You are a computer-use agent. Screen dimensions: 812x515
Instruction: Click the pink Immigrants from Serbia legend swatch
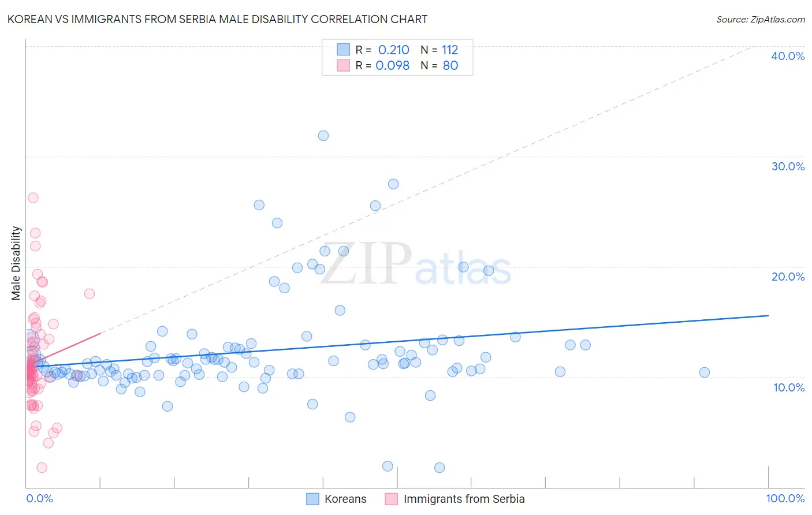tap(392, 499)
